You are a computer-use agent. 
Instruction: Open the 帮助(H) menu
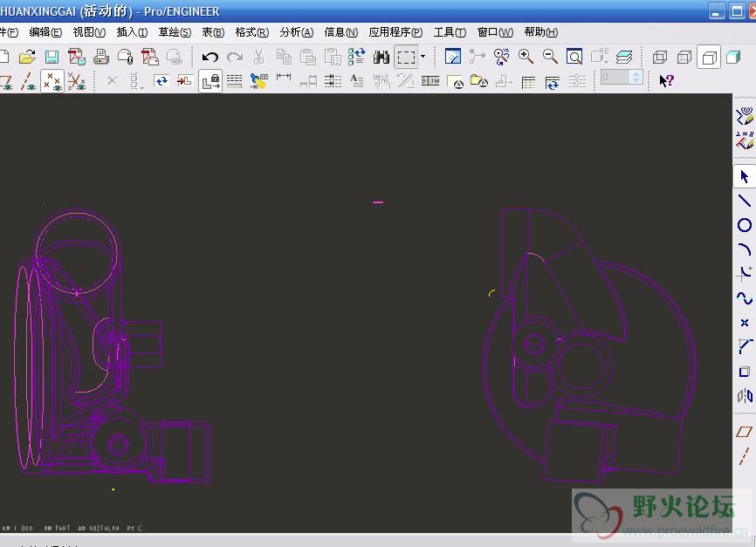point(541,32)
